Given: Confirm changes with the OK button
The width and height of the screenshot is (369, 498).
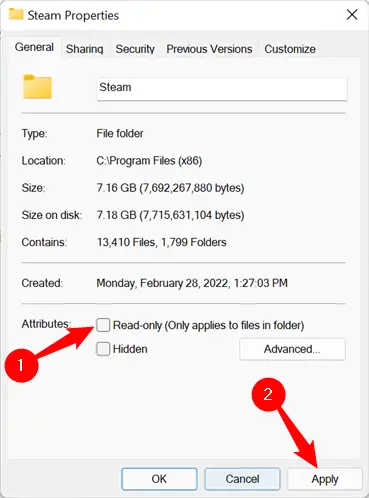Looking at the screenshot, I should point(159,479).
